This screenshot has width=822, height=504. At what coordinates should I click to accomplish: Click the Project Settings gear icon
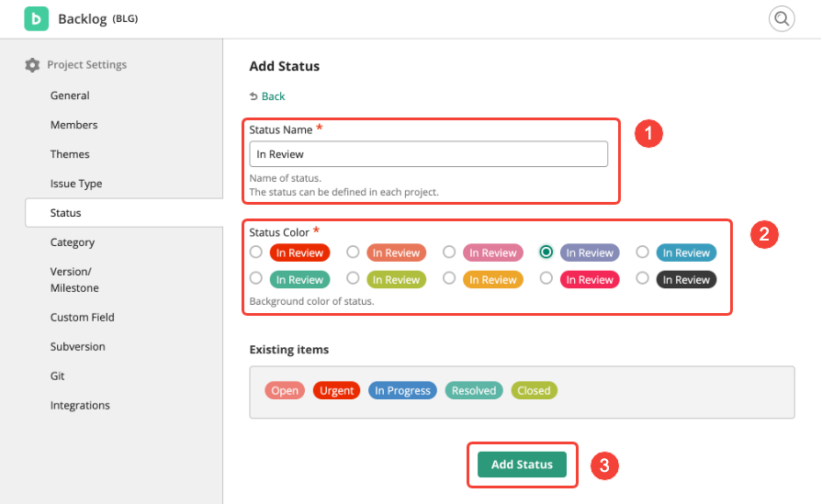[x=32, y=65]
